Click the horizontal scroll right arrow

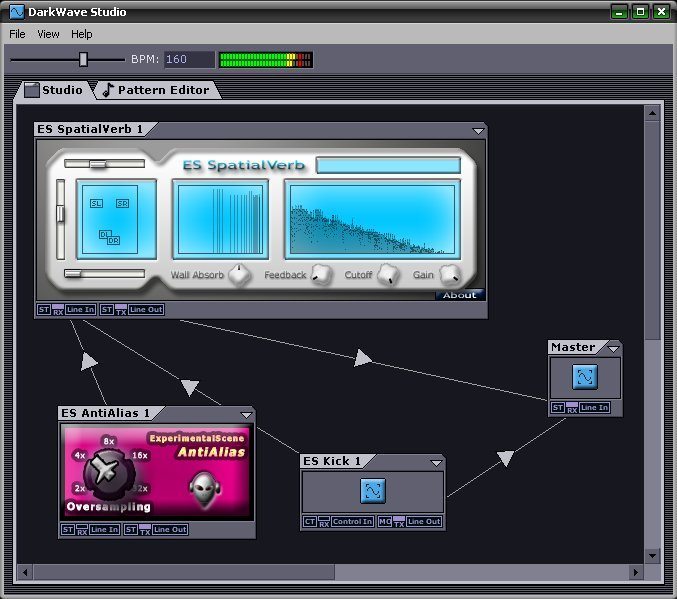point(636,572)
